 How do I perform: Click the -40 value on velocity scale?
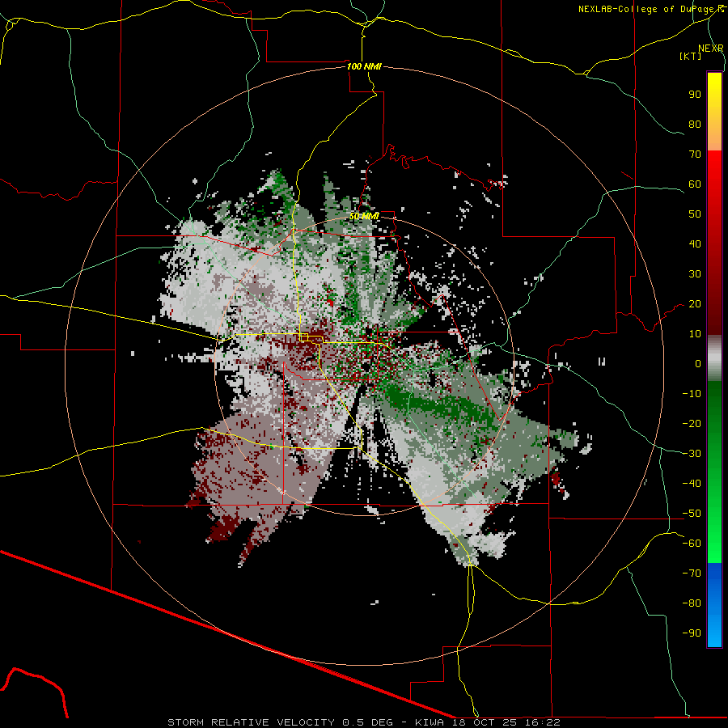point(692,484)
